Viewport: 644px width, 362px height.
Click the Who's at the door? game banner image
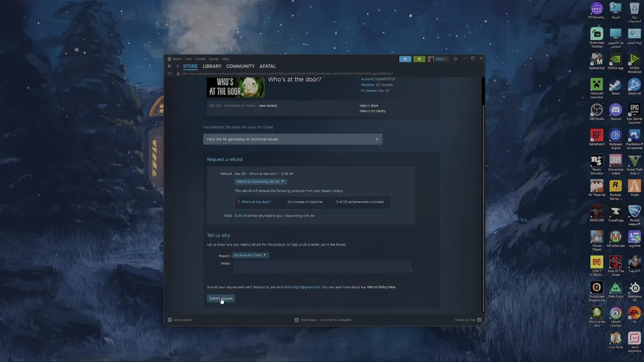coord(236,87)
